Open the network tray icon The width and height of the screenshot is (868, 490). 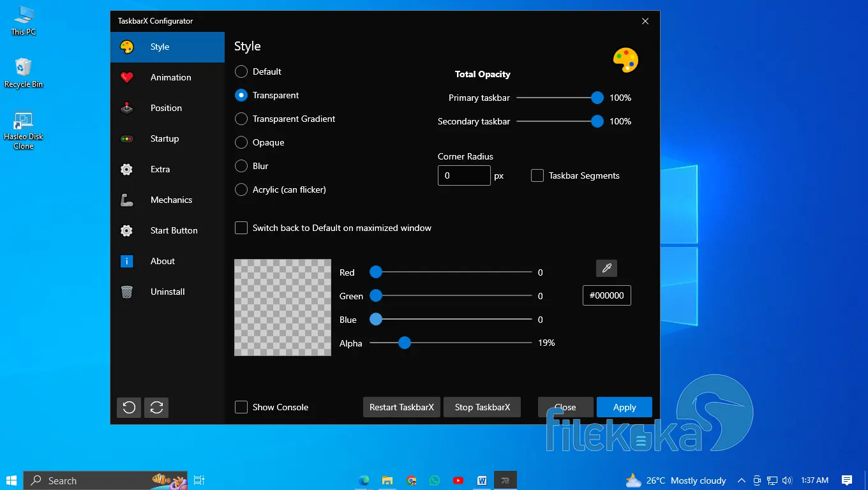pos(772,480)
